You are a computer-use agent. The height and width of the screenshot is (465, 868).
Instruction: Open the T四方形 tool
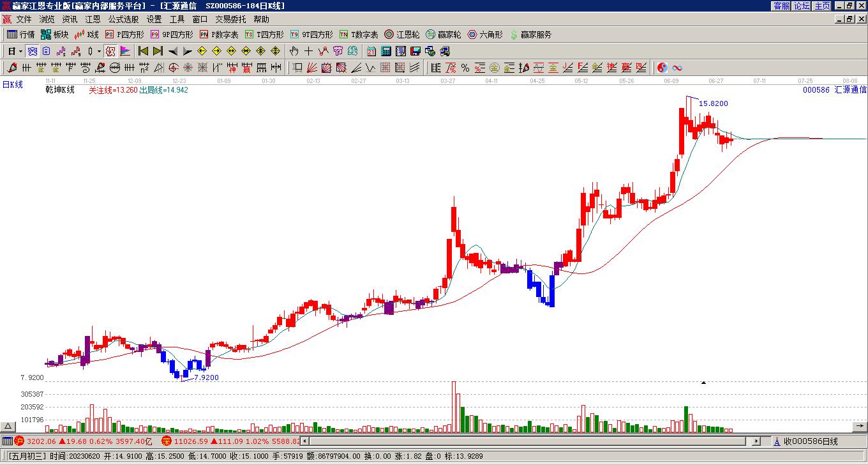264,34
